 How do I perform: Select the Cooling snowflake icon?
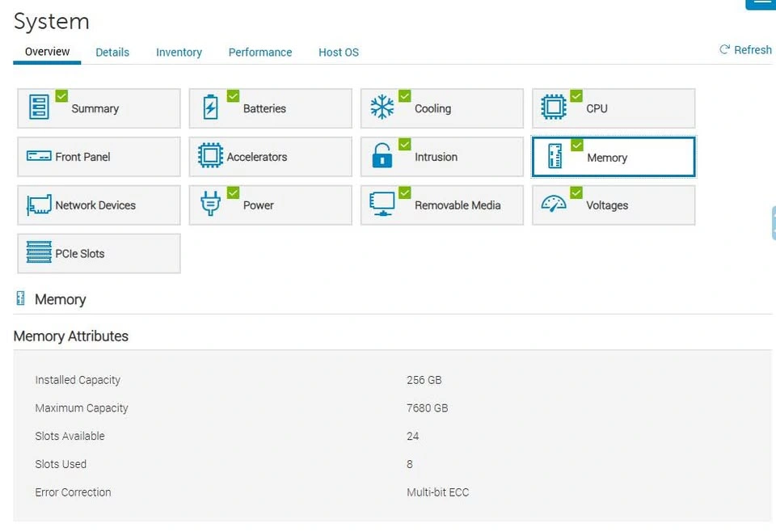[382, 108]
